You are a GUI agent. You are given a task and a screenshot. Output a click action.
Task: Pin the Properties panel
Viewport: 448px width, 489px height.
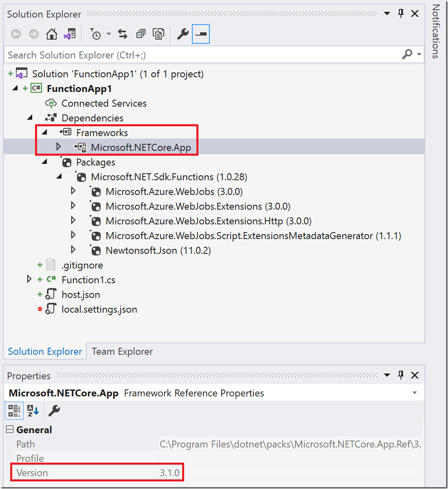point(401,375)
